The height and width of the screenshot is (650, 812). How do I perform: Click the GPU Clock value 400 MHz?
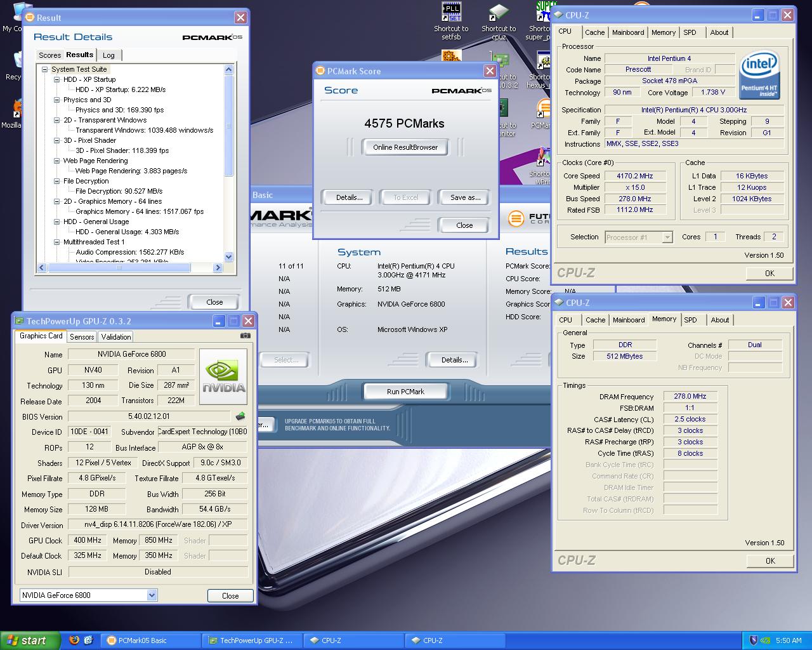[x=88, y=540]
